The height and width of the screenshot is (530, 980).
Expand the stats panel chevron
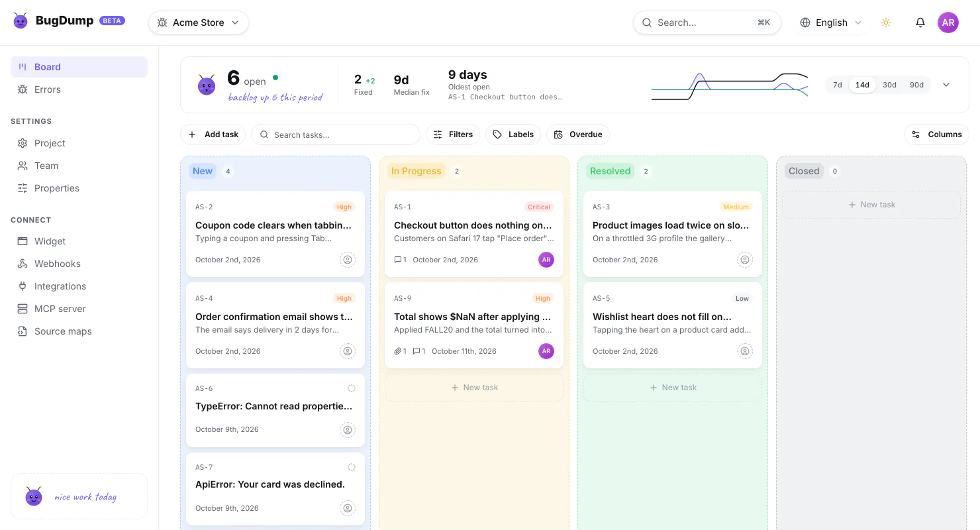tap(946, 85)
